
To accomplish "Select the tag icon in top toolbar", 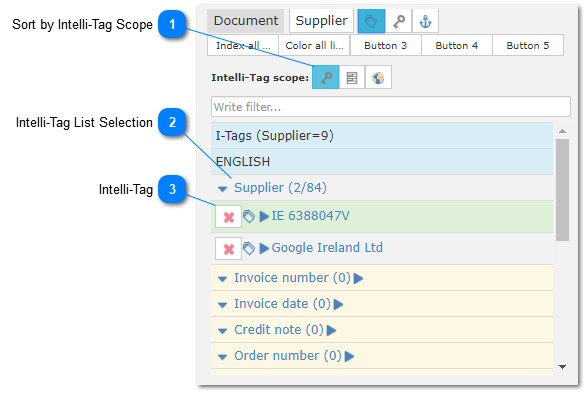I will (371, 21).
